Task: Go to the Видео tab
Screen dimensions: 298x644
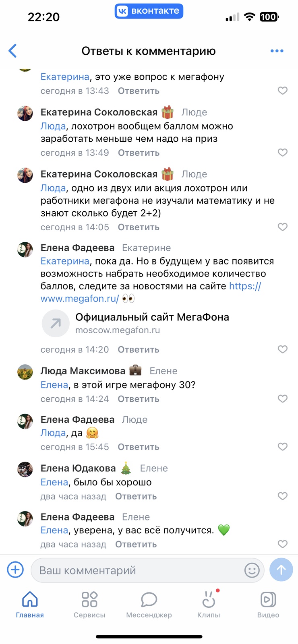Action: coord(268,604)
